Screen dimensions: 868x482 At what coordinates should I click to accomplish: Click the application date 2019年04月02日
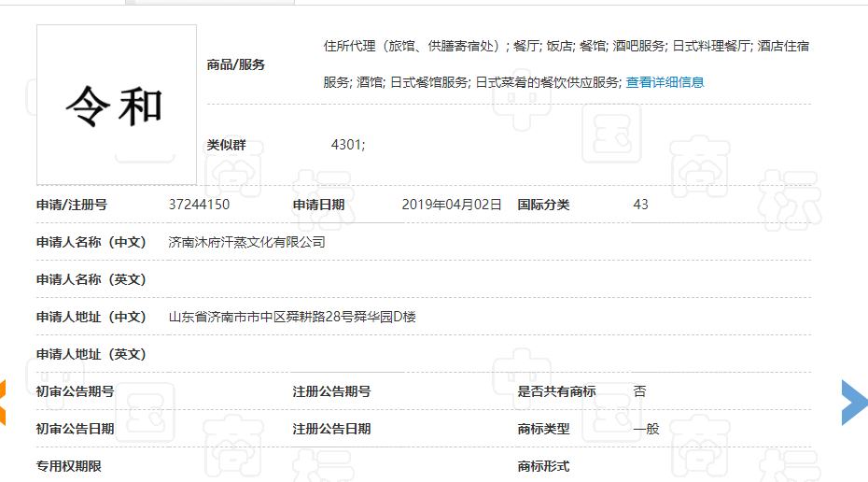point(452,205)
